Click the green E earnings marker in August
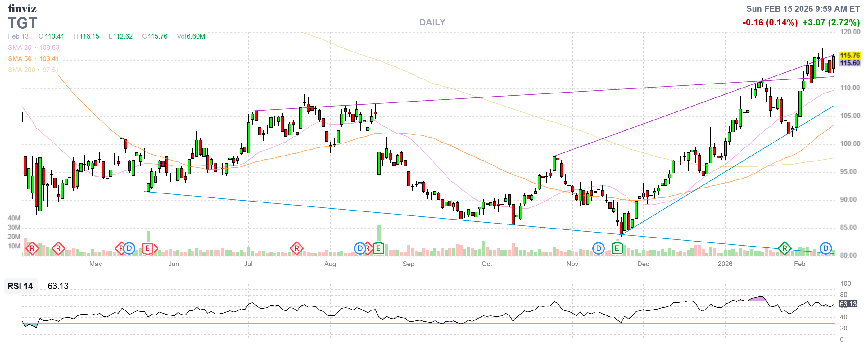The image size is (868, 349). click(378, 249)
